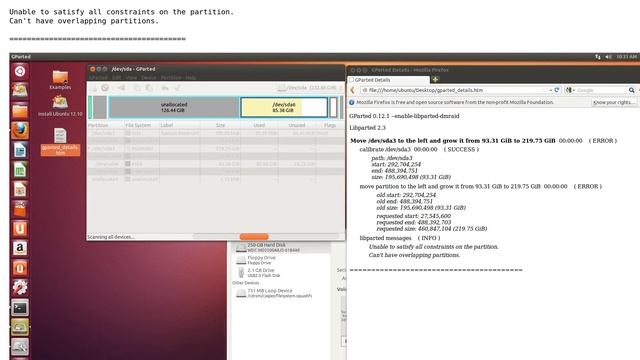The height and width of the screenshot is (360, 640).
Task: Open a new tab in Firefox
Action: click(436, 80)
